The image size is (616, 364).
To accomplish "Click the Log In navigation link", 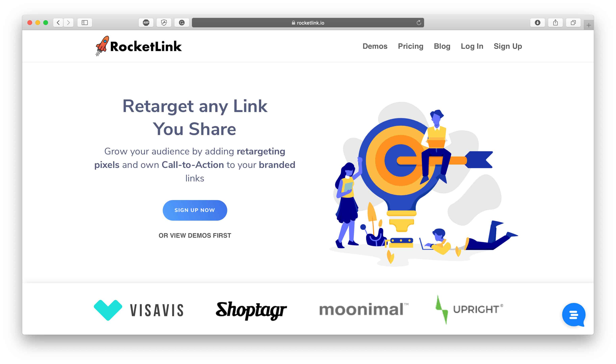I will 472,46.
